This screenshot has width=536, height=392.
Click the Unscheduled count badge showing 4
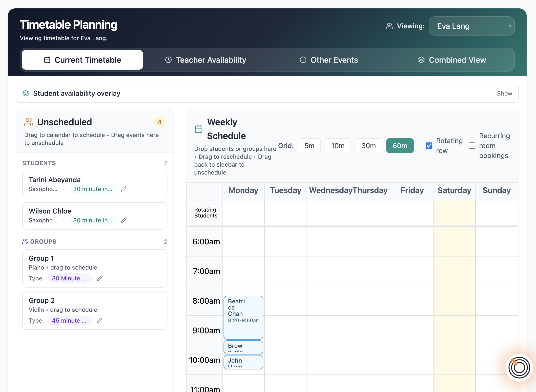160,122
